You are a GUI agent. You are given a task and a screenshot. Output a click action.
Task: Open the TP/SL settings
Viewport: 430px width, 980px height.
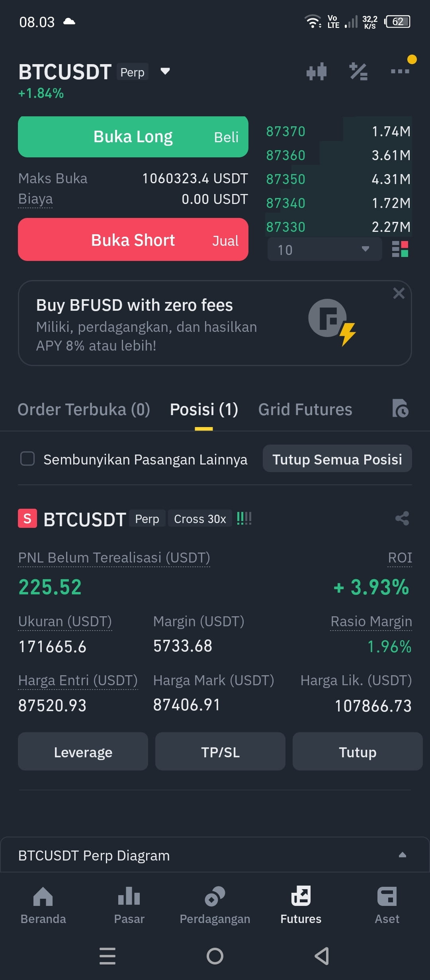220,751
